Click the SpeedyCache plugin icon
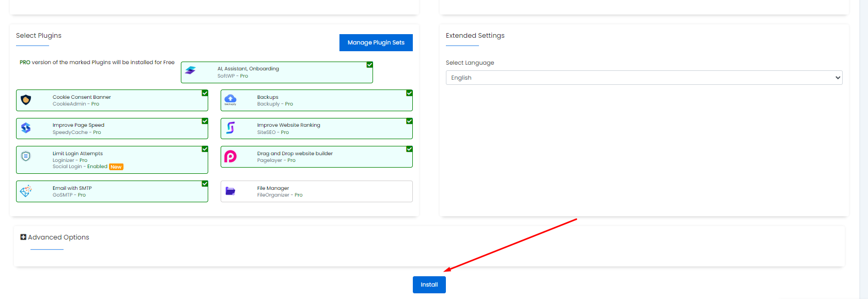Viewport: 868px width, 299px height. (26, 128)
